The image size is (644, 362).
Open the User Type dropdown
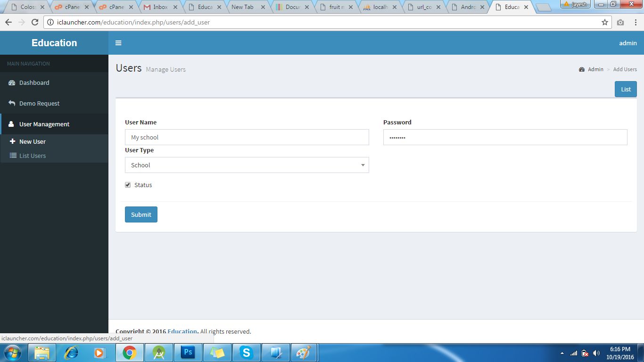click(247, 165)
